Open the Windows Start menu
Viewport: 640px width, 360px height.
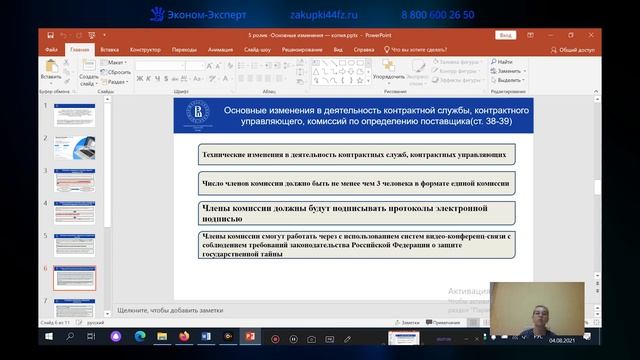(x=49, y=337)
